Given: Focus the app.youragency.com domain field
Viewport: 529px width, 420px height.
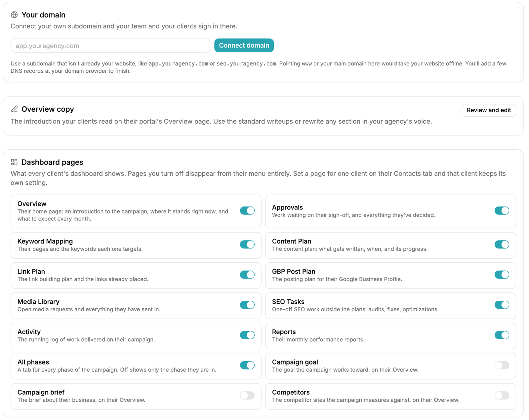Looking at the screenshot, I should pyautogui.click(x=110, y=46).
